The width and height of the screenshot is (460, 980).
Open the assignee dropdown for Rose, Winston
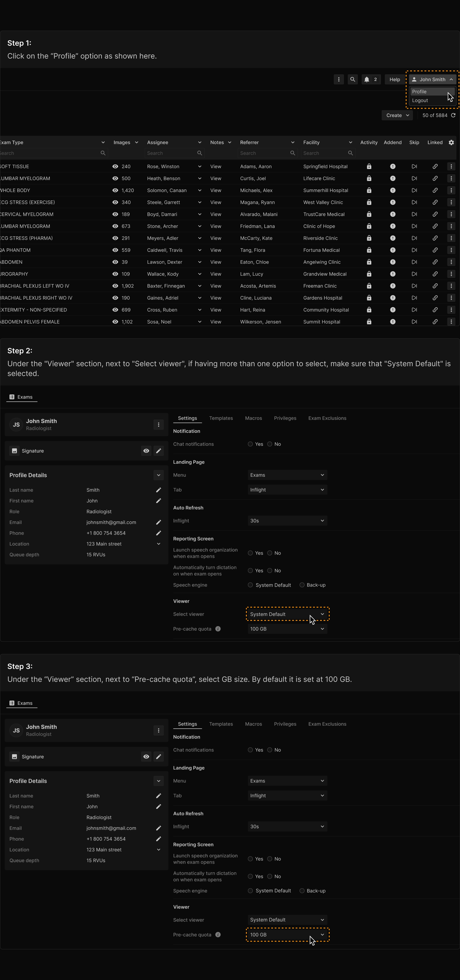point(200,167)
